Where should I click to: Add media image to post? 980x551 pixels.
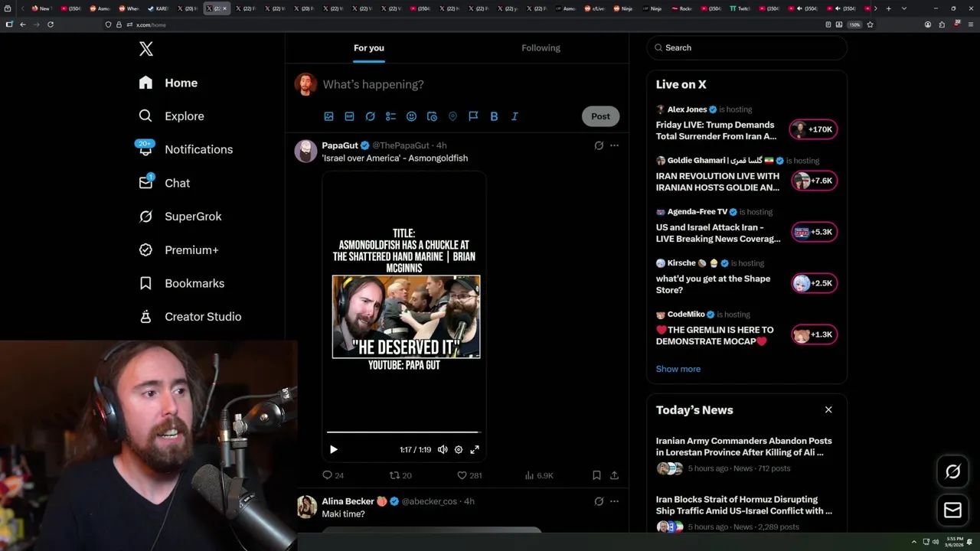click(x=328, y=116)
